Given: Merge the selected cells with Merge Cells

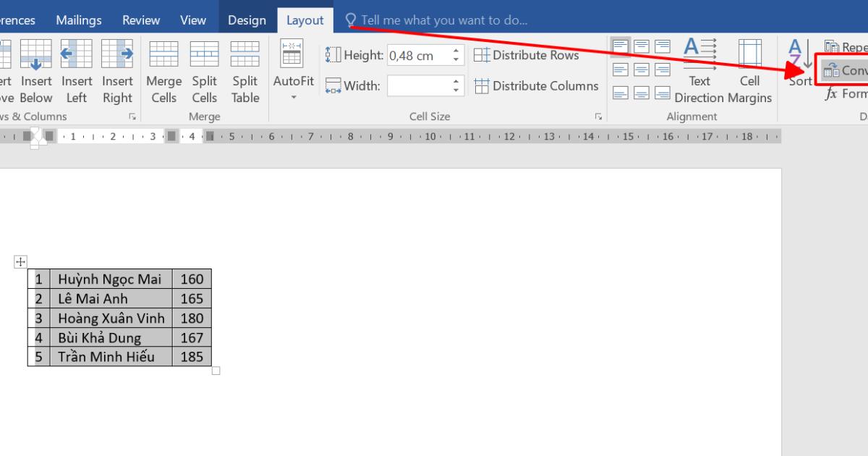Looking at the screenshot, I should [163, 72].
